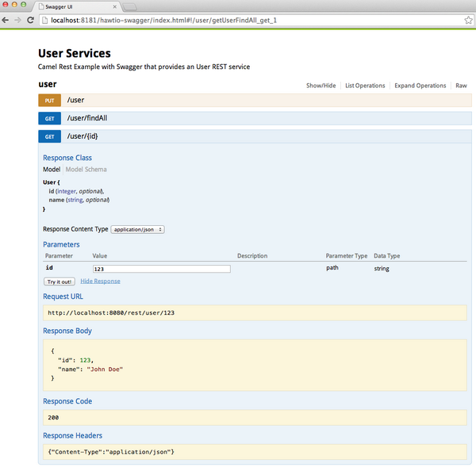The width and height of the screenshot is (476, 467).
Task: Click the red window close button
Action: click(x=6, y=4)
